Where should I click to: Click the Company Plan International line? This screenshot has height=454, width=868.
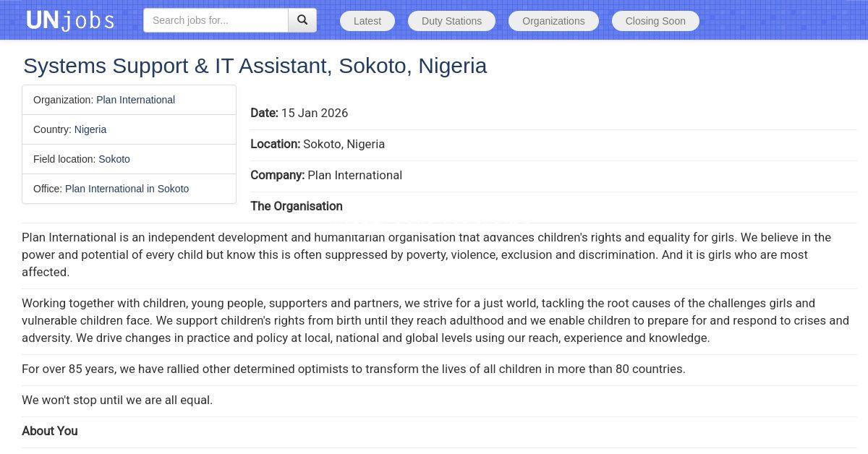326,175
